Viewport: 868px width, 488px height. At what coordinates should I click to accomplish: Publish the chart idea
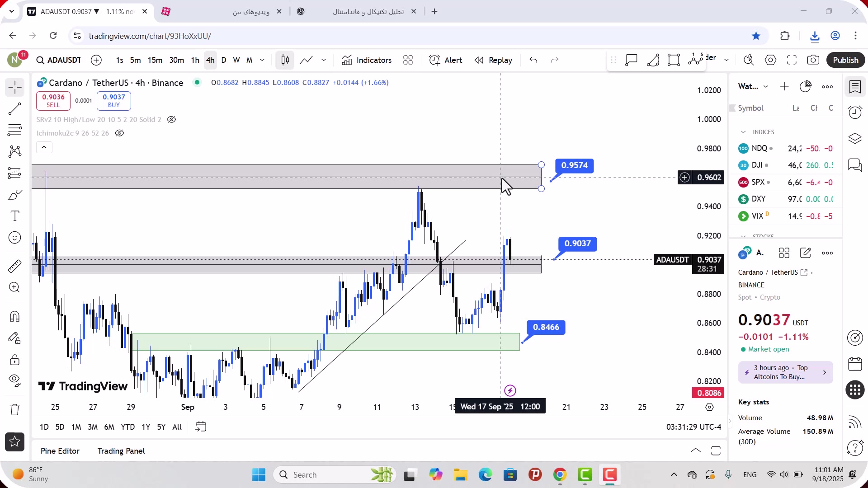coord(845,60)
